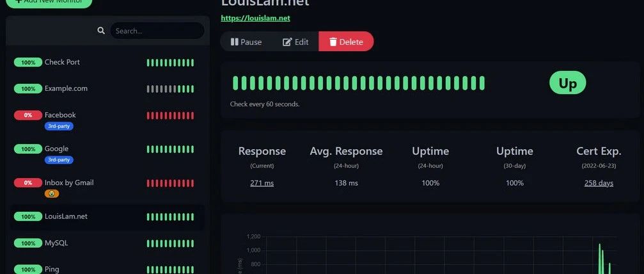Screen dimensions: 644x274
Task: Click the 0% badge beside Inbox by Gmail
Action: click(x=28, y=182)
